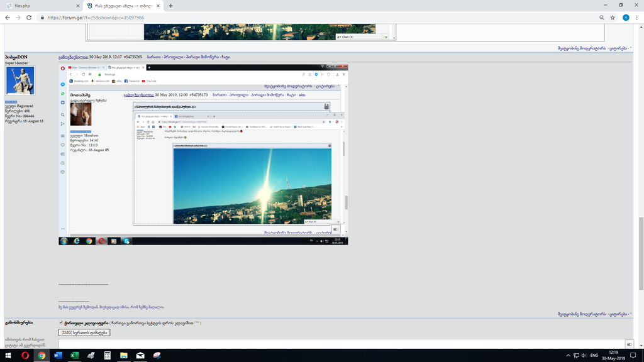Open the embedded screenshot image in the post

[203, 155]
